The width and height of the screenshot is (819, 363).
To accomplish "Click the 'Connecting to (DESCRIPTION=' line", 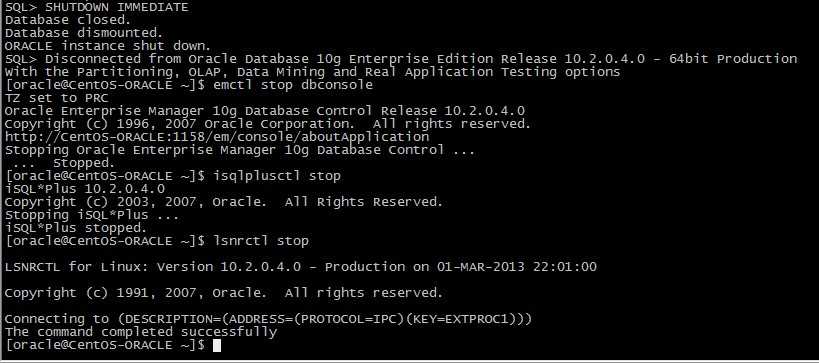I will tap(268, 319).
